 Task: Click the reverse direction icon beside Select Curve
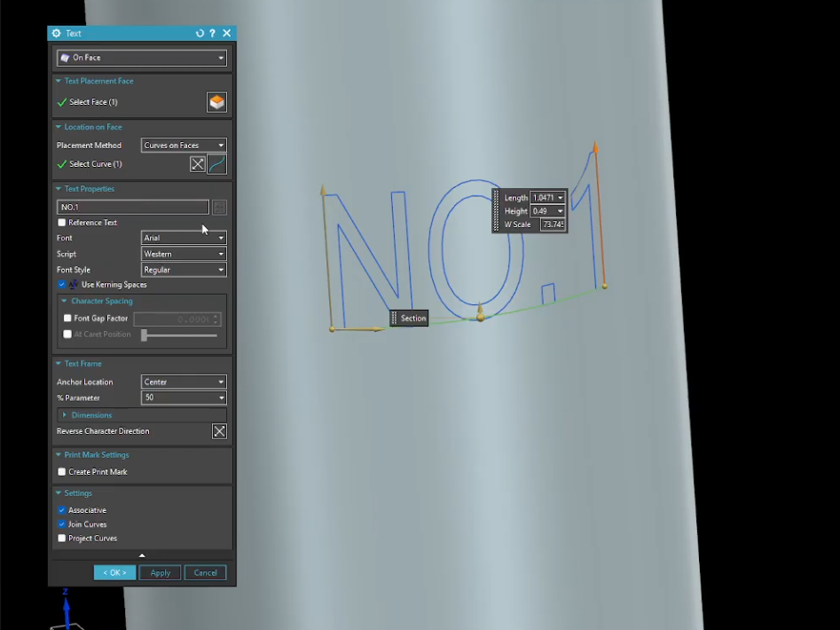tap(198, 164)
